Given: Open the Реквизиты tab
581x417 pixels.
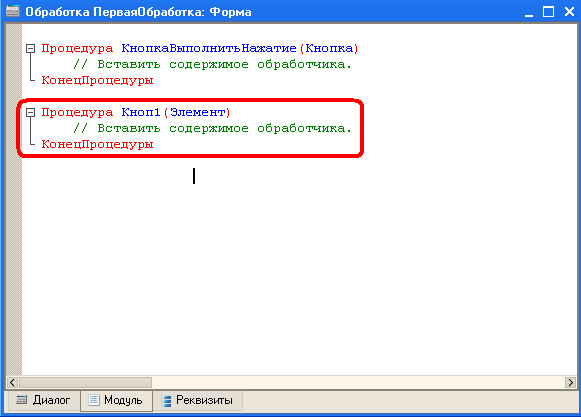Looking at the screenshot, I should click(x=198, y=400).
